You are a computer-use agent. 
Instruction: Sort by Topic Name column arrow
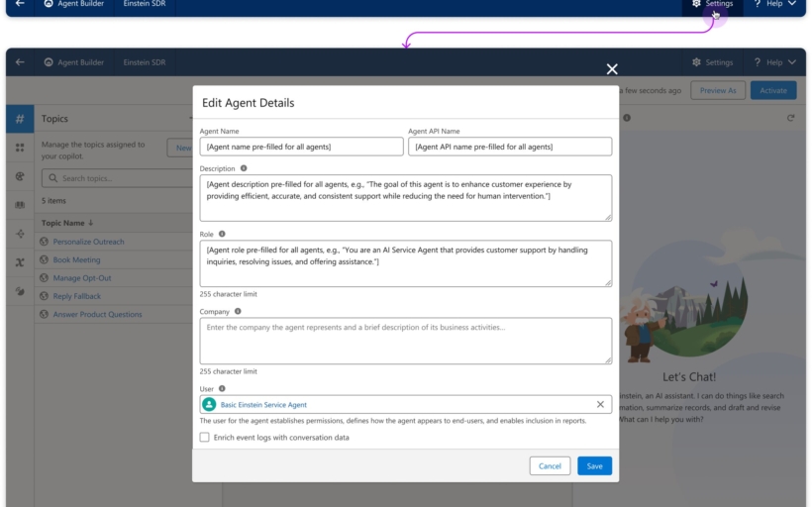(91, 223)
